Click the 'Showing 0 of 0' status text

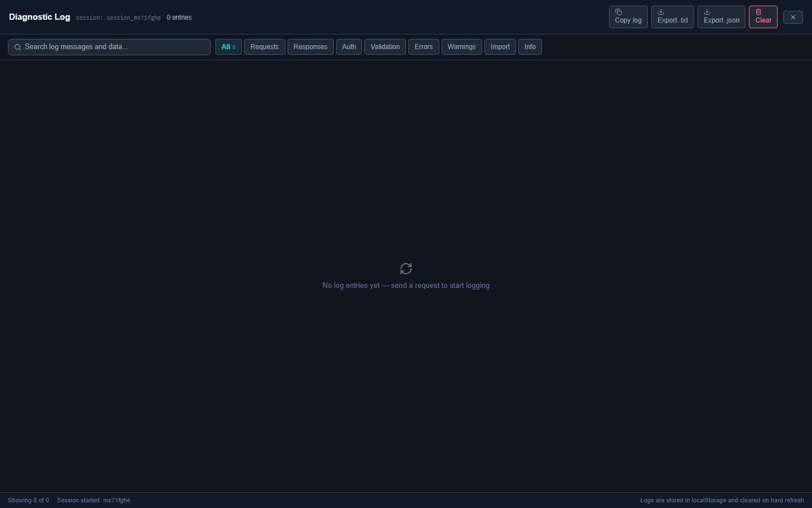[x=28, y=500]
